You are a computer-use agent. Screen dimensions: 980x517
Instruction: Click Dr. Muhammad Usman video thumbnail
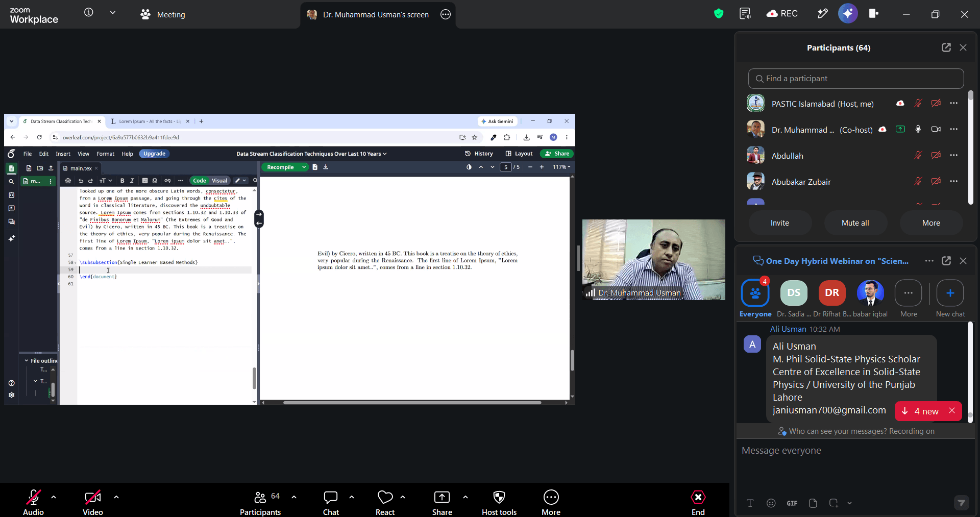(654, 260)
